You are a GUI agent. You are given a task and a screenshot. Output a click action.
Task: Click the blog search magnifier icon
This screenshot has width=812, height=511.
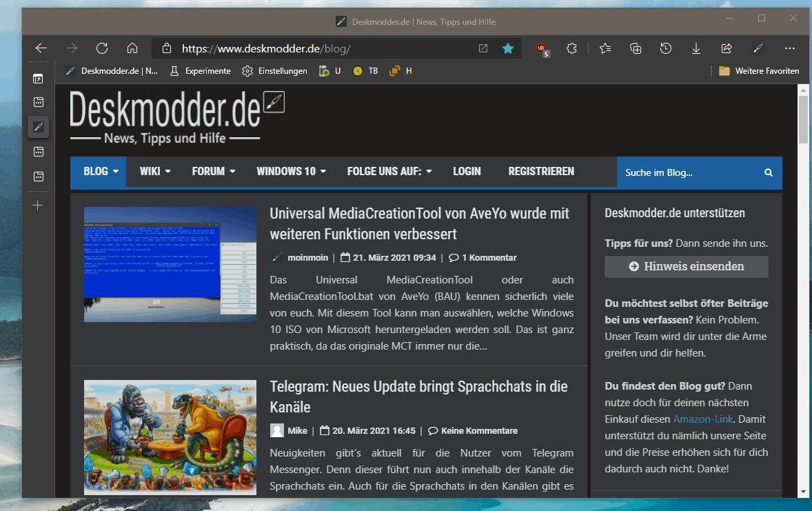pos(769,172)
